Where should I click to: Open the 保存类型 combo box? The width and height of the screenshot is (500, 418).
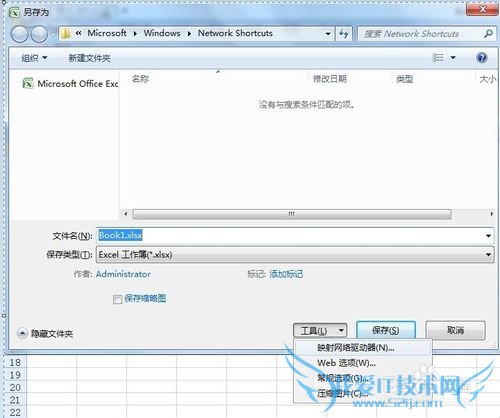(295, 255)
